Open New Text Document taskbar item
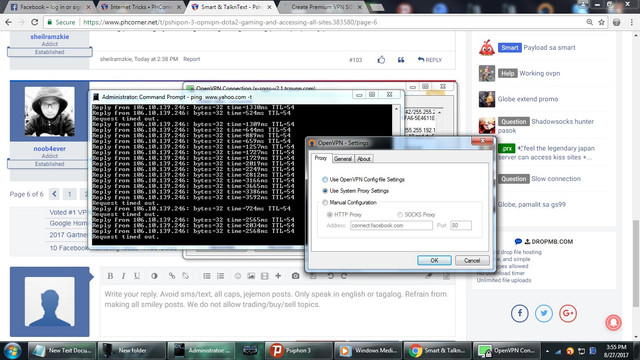The width and height of the screenshot is (640, 360). (62, 351)
